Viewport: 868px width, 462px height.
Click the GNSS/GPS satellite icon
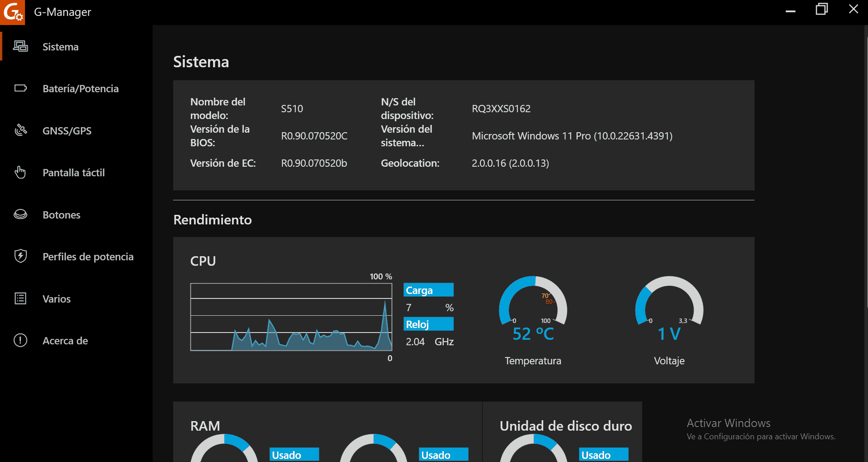[20, 130]
